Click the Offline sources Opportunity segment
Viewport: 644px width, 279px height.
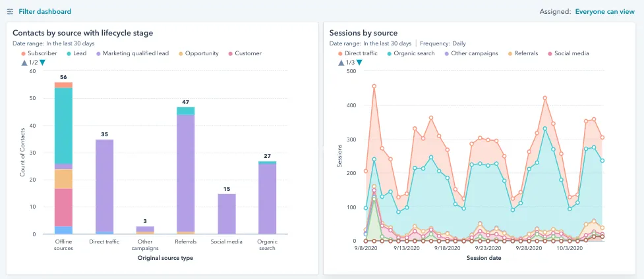click(63, 179)
